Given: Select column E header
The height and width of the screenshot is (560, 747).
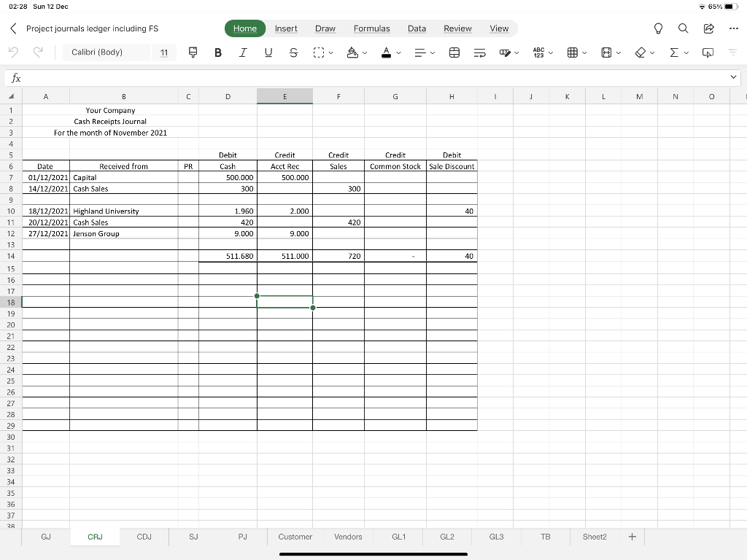Looking at the screenshot, I should click(x=285, y=96).
